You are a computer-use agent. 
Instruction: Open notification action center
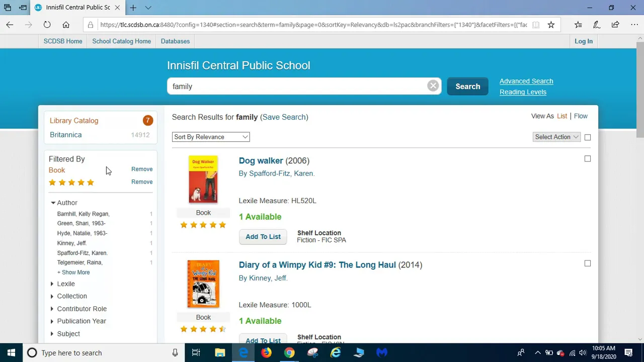628,353
